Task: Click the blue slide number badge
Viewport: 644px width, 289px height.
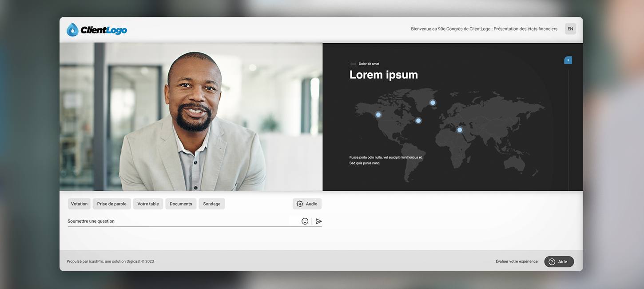Action: click(568, 60)
